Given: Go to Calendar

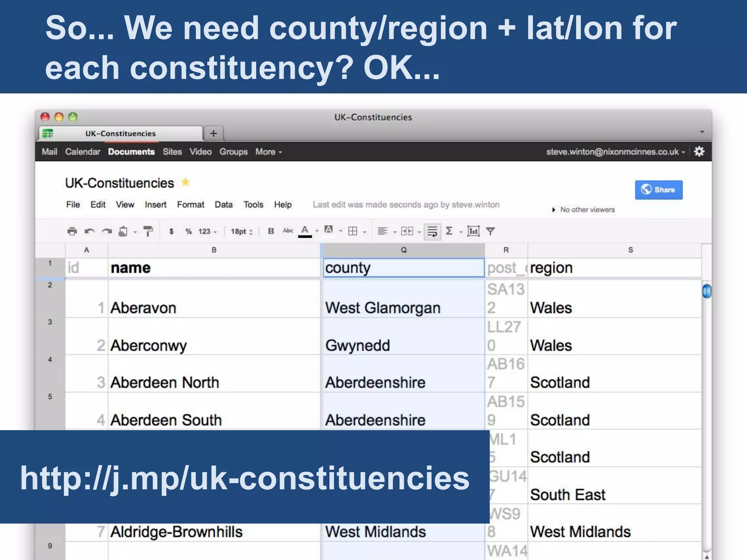Looking at the screenshot, I should 82,152.
